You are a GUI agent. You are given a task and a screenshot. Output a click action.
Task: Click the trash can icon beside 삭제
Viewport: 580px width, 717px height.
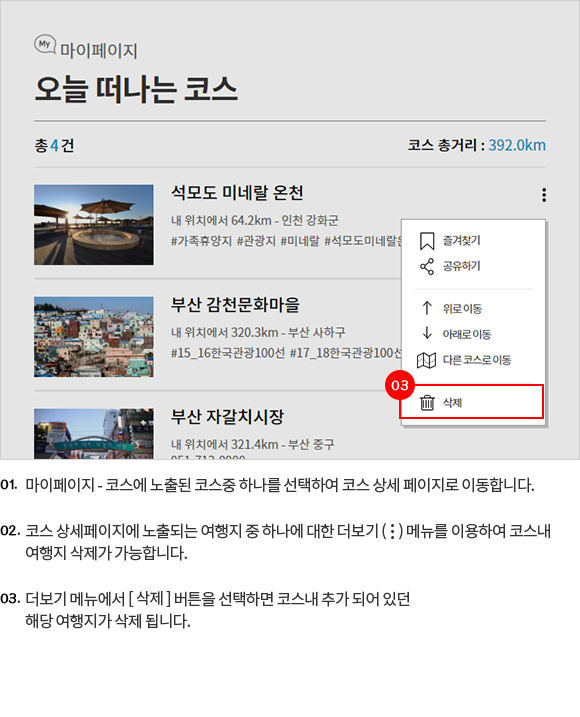[427, 403]
